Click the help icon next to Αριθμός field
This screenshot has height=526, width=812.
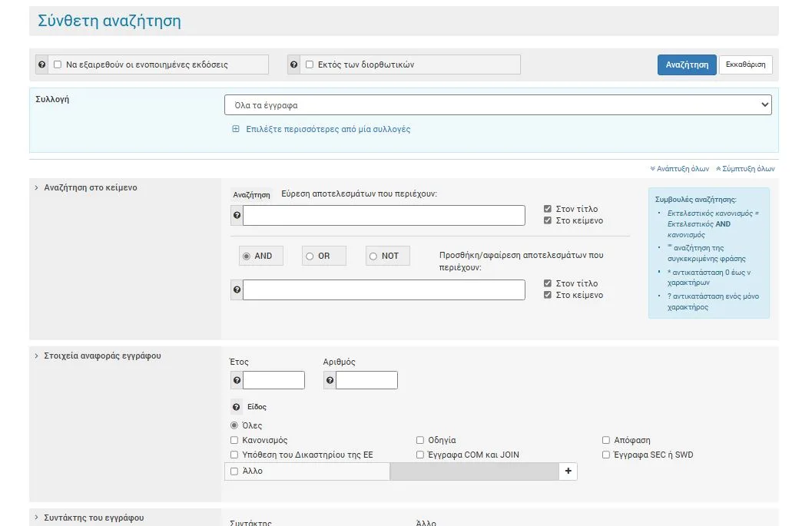tap(330, 381)
